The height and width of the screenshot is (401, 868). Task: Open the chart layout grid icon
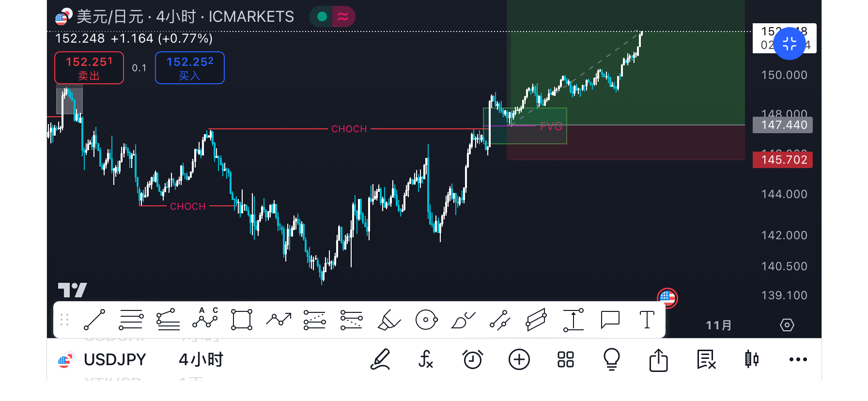click(565, 360)
